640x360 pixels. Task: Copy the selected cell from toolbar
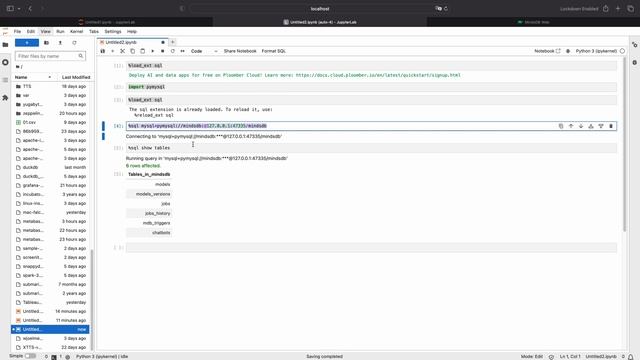click(x=133, y=51)
